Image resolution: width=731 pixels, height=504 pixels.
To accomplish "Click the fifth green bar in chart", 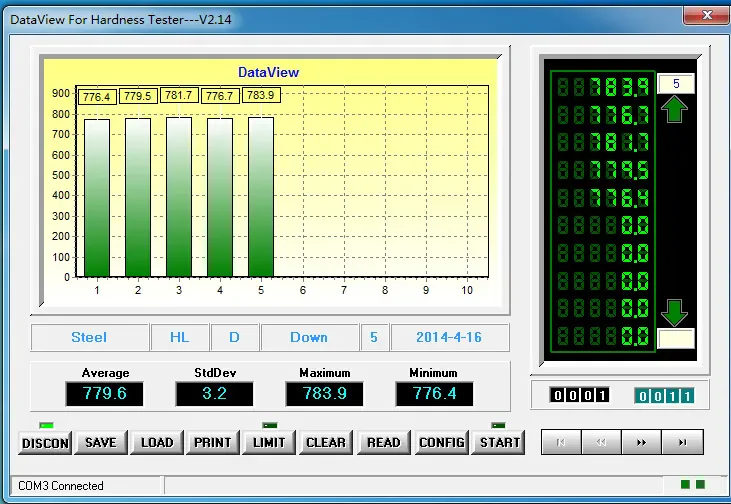I will coord(261,197).
